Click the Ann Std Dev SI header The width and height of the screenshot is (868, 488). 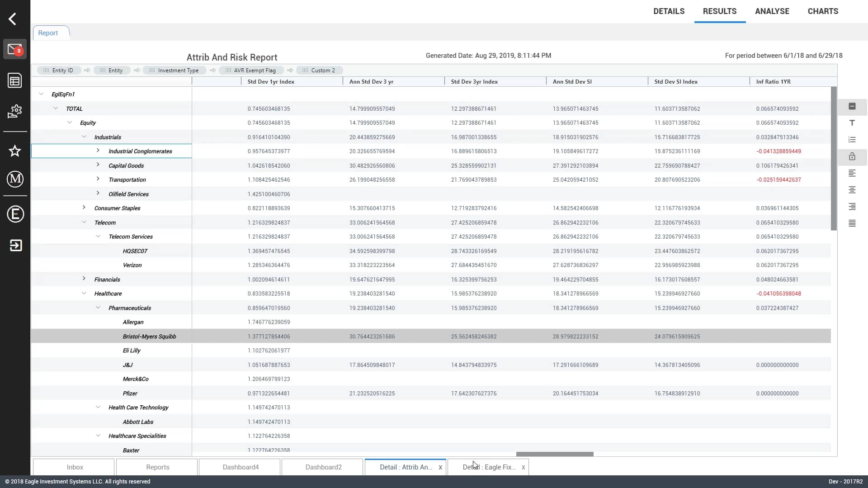(597, 82)
